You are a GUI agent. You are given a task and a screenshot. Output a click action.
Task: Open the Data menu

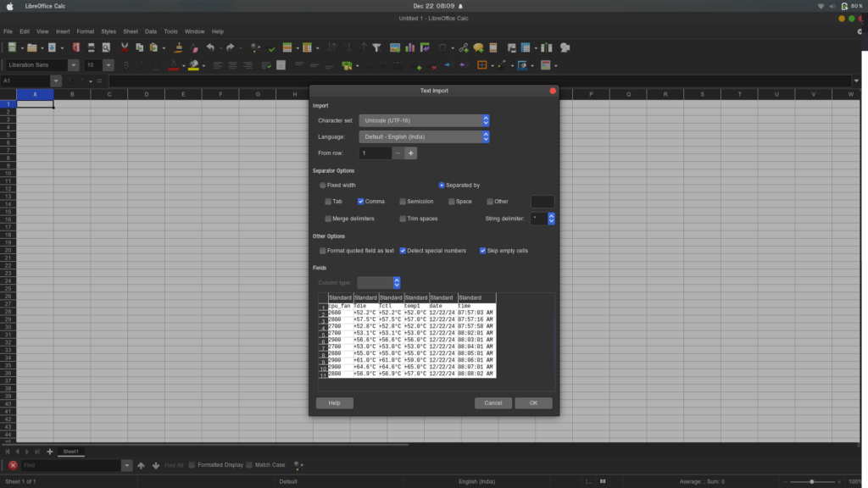pyautogui.click(x=151, y=31)
